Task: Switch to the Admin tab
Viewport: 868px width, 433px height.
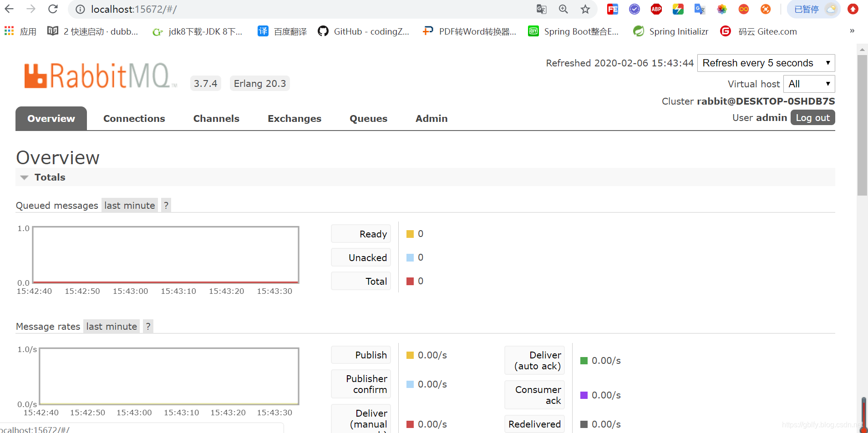Action: coord(431,119)
